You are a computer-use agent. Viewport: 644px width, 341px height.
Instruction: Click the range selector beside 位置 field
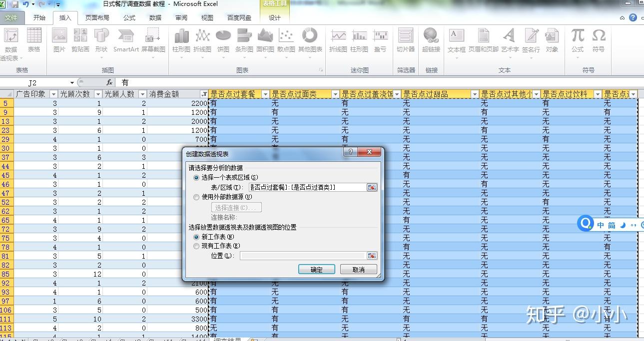point(372,255)
